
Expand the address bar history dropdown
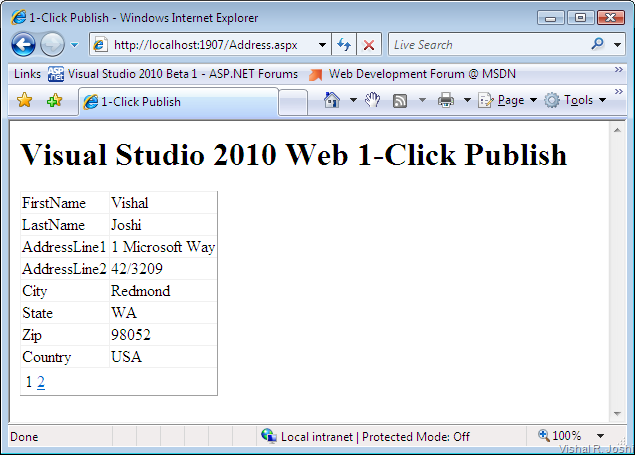click(x=323, y=45)
